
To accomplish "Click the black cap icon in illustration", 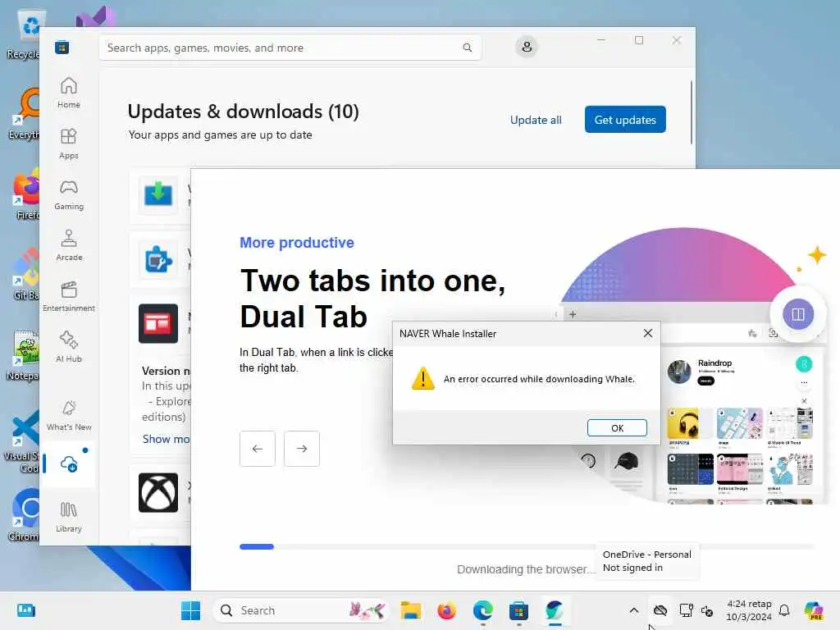I will 626,461.
